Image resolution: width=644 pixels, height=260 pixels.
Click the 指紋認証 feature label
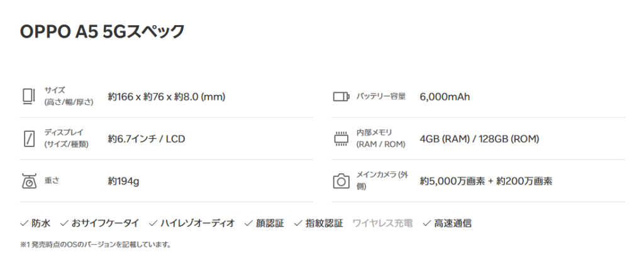[324, 223]
